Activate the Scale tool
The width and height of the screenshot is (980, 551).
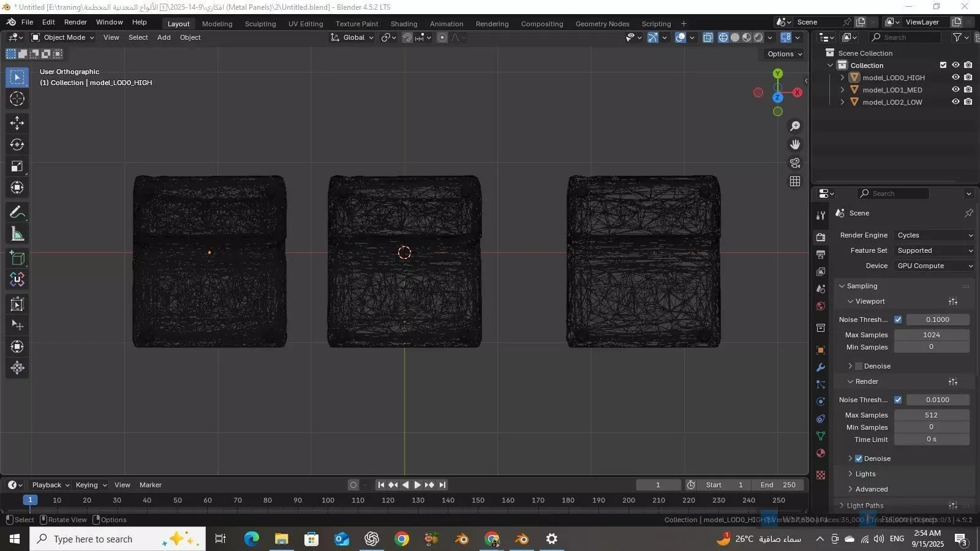[17, 166]
